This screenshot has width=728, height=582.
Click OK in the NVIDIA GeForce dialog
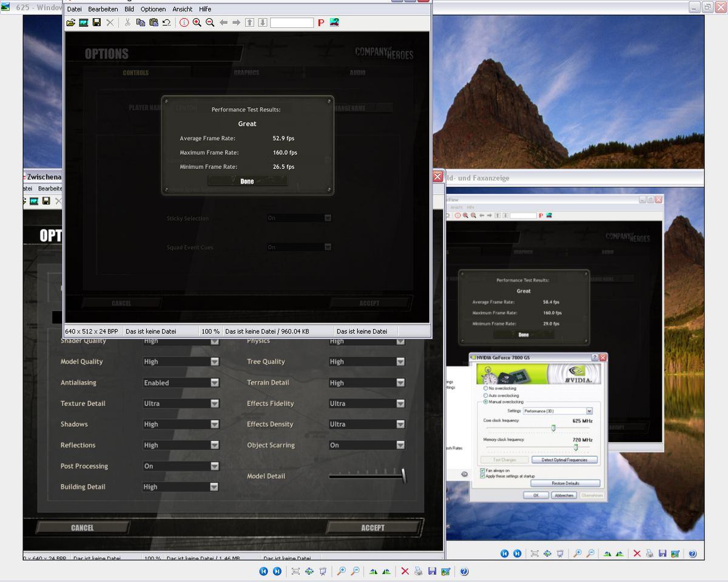[x=536, y=495]
